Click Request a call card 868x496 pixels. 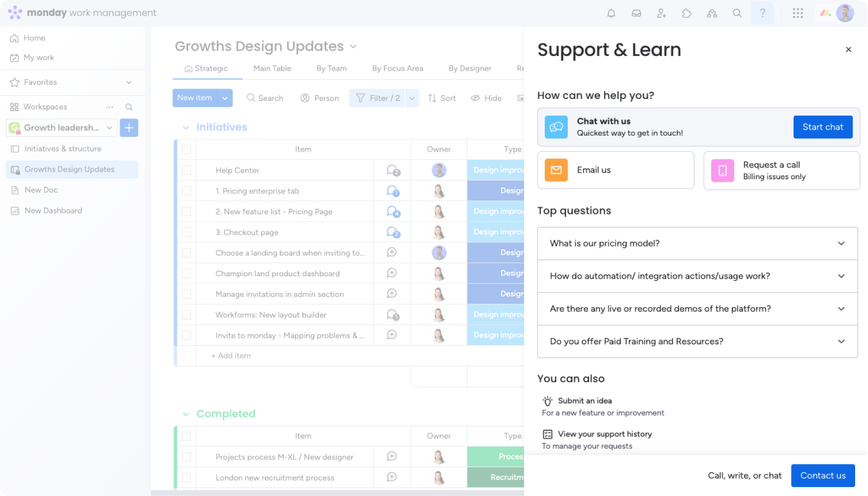(x=782, y=170)
